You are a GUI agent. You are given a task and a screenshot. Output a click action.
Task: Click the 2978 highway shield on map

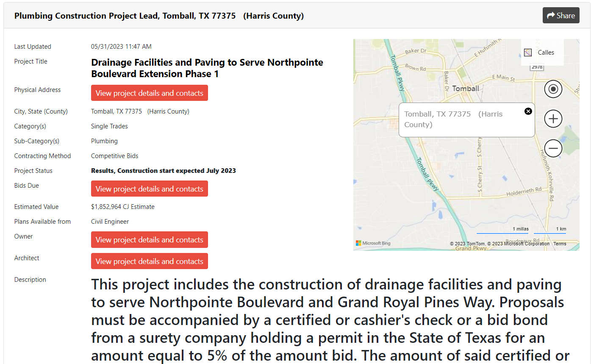click(x=537, y=67)
